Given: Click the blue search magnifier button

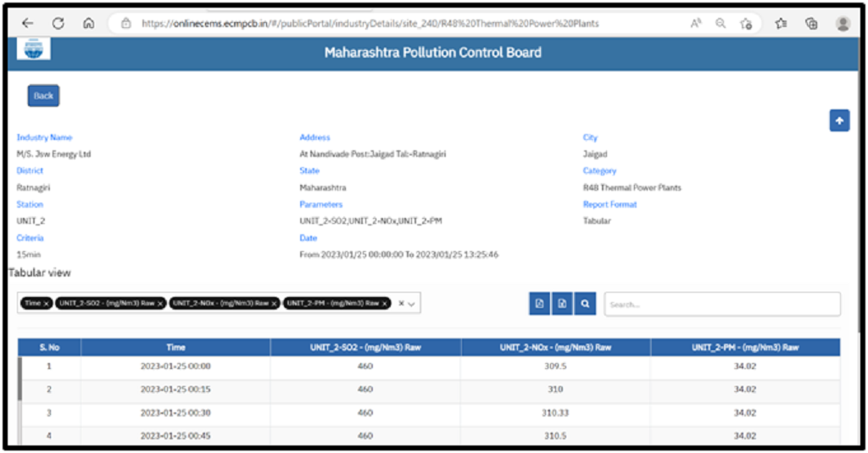Looking at the screenshot, I should click(x=585, y=305).
